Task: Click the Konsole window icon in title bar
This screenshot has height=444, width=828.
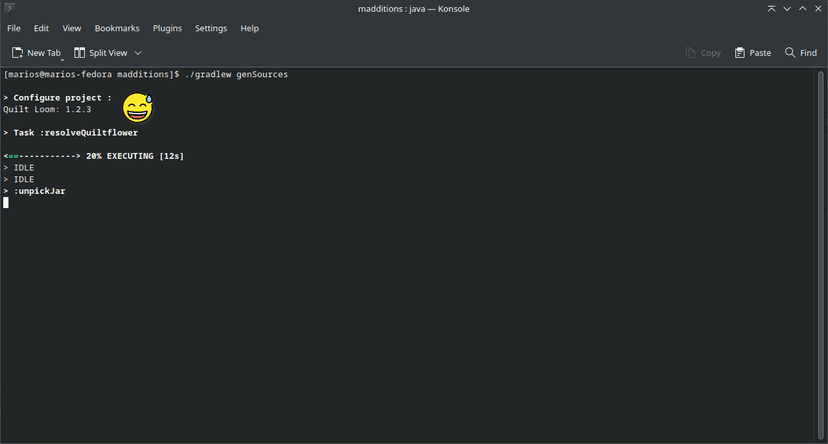Action: (9, 8)
